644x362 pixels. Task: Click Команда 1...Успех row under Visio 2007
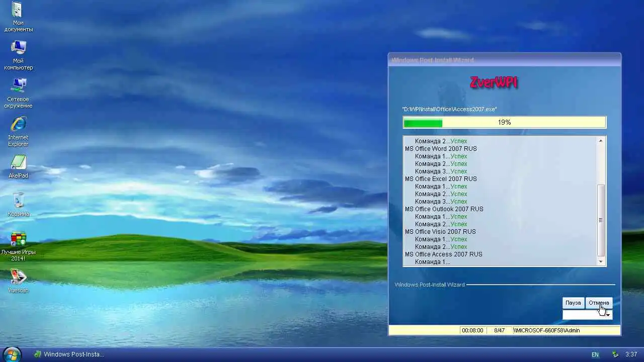click(x=441, y=239)
